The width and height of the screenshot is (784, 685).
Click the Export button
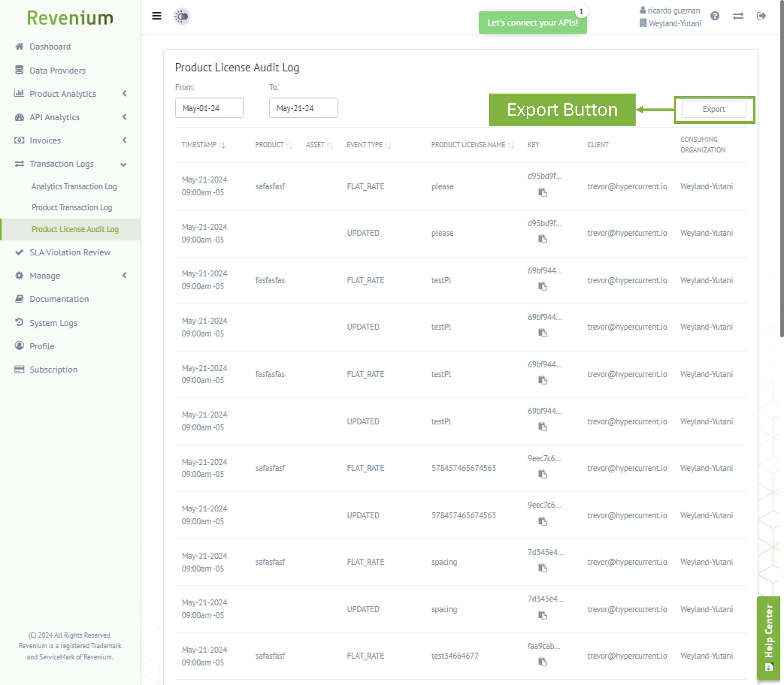coord(713,109)
